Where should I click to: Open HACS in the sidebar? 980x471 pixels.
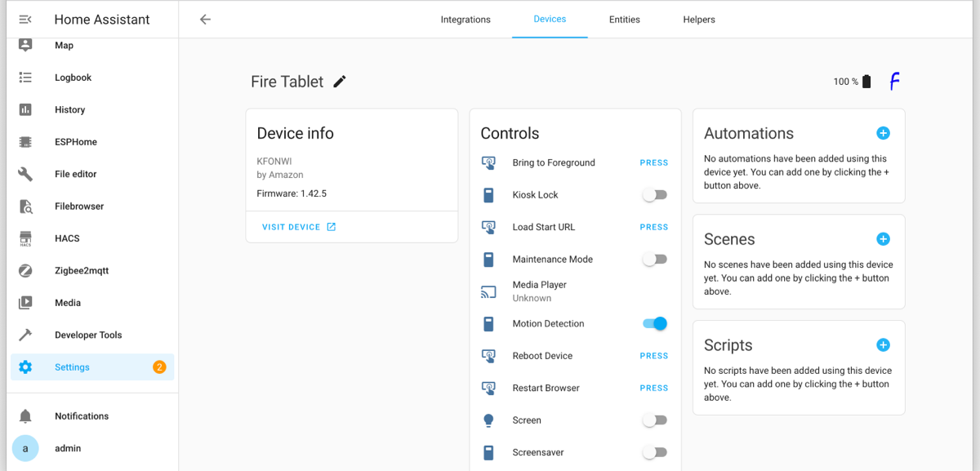coord(92,238)
